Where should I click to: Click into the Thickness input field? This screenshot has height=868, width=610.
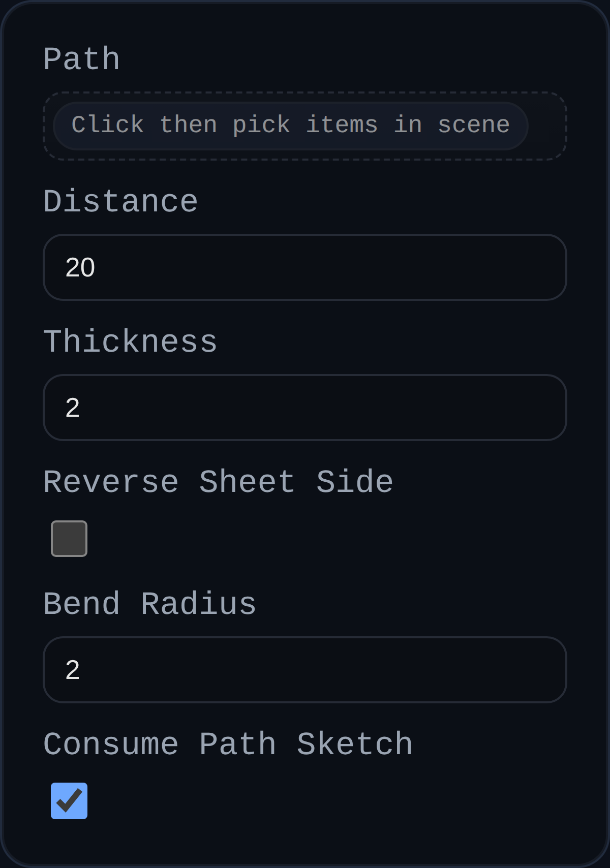(x=305, y=408)
